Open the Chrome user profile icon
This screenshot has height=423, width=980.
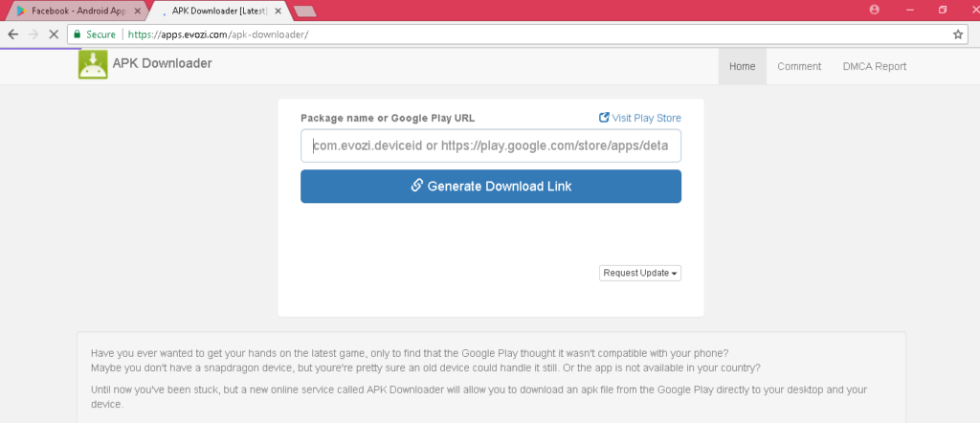click(x=874, y=10)
